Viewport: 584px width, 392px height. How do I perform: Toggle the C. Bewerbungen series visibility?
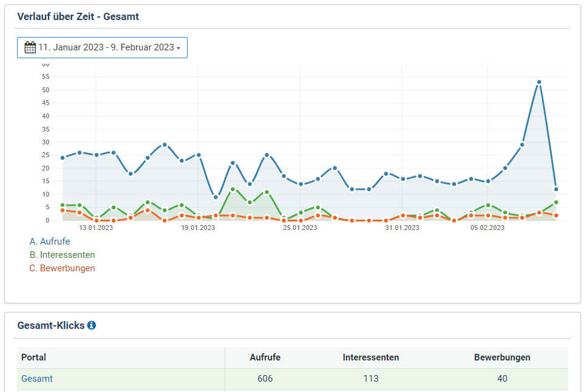62,268
